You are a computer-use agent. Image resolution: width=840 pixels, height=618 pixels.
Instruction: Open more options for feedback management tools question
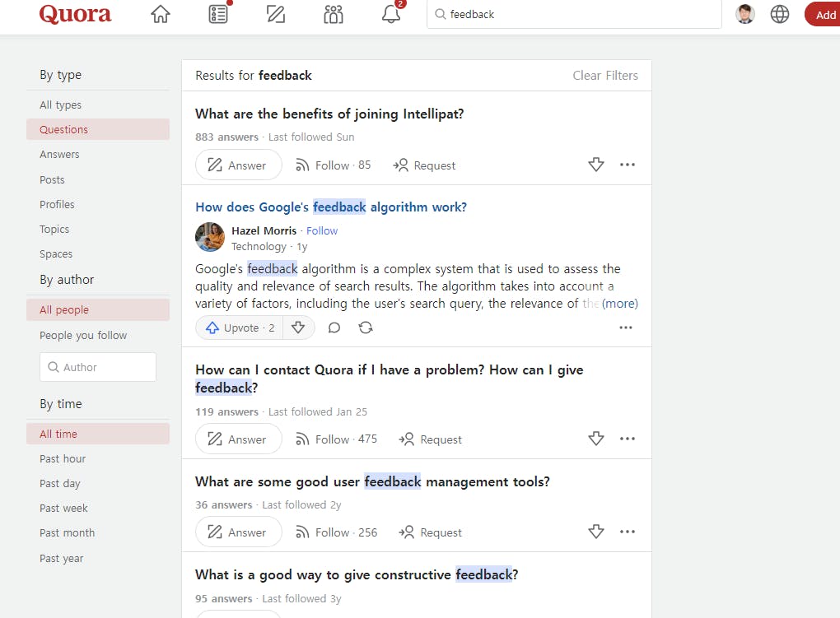click(x=628, y=532)
